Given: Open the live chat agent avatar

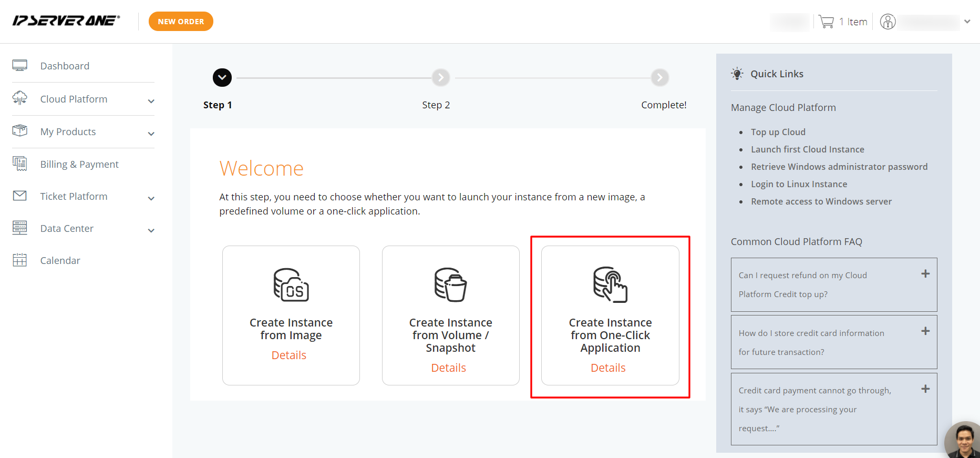Looking at the screenshot, I should click(964, 441).
